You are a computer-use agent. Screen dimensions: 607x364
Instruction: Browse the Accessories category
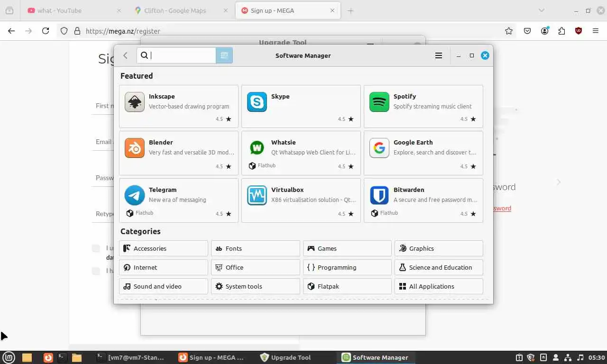click(x=164, y=248)
